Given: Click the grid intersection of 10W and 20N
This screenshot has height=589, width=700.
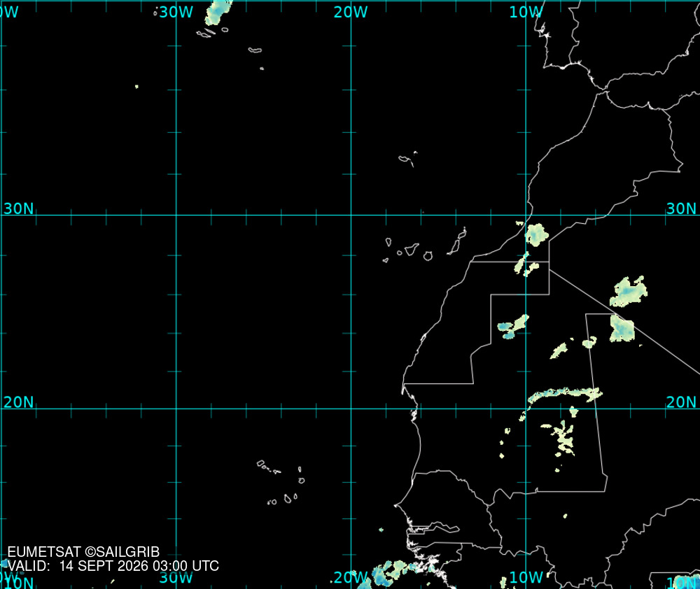Looking at the screenshot, I should 526,409.
